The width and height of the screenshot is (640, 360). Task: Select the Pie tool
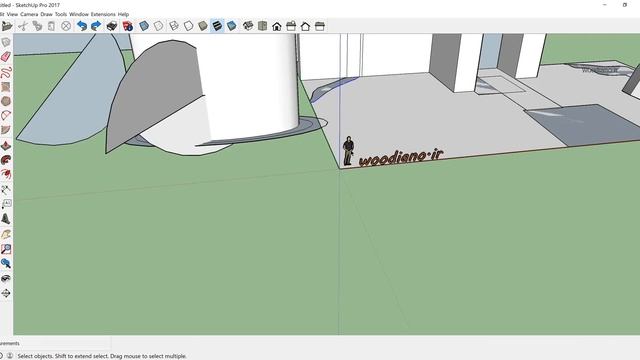tap(6, 130)
